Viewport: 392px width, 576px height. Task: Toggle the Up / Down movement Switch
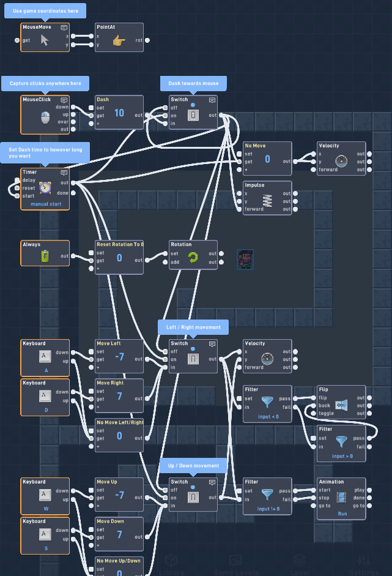coord(193,498)
